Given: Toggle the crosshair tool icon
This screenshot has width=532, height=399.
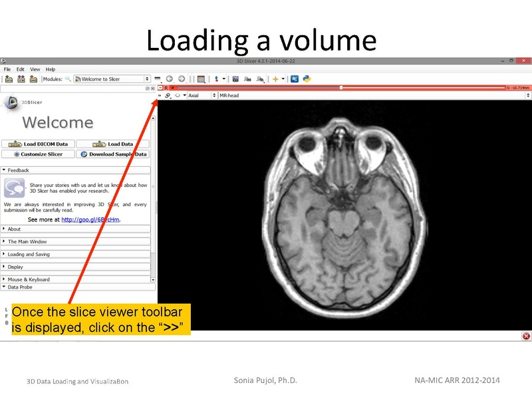Looking at the screenshot, I should 275,79.
